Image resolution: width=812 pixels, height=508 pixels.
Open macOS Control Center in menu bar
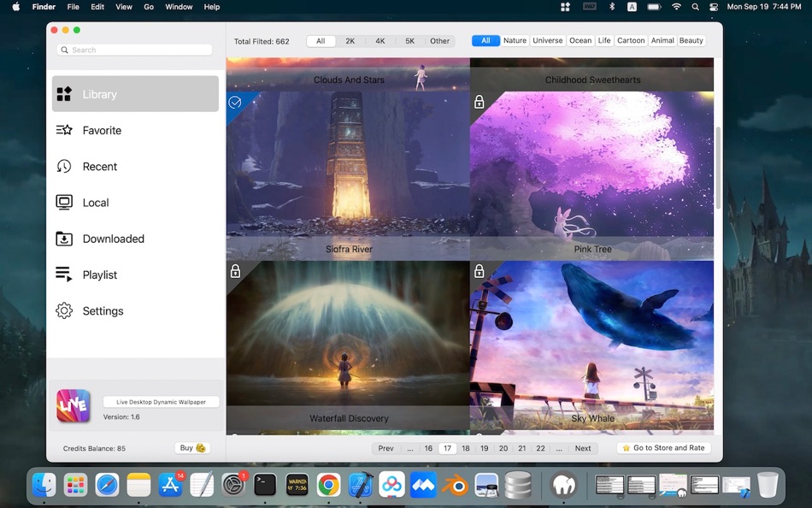click(x=714, y=7)
